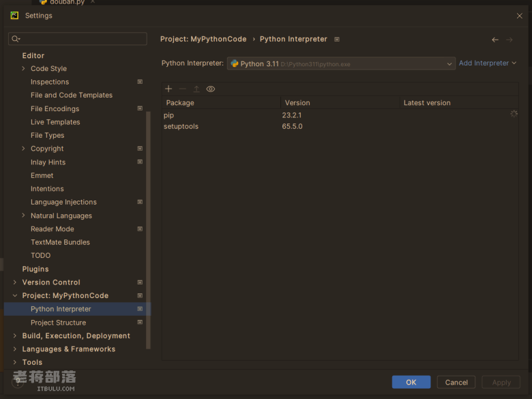Select TODO in the settings tree
The height and width of the screenshot is (399, 532).
[41, 256]
